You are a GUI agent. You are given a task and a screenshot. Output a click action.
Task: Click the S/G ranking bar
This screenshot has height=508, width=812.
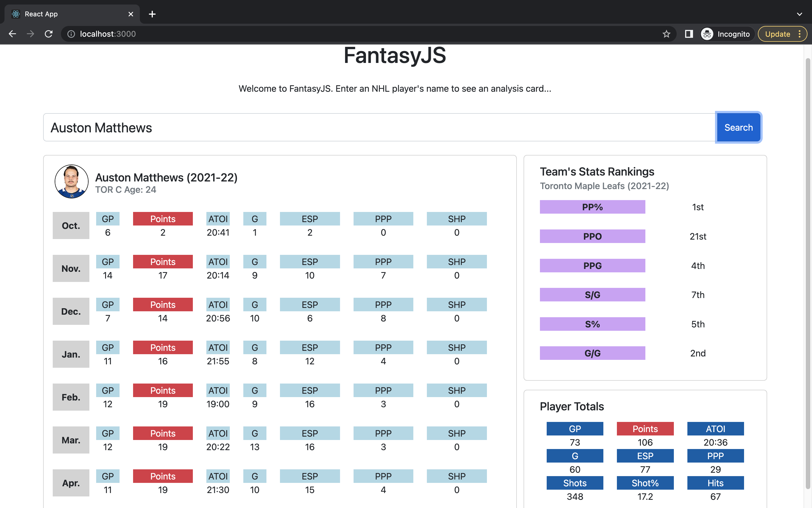point(592,295)
